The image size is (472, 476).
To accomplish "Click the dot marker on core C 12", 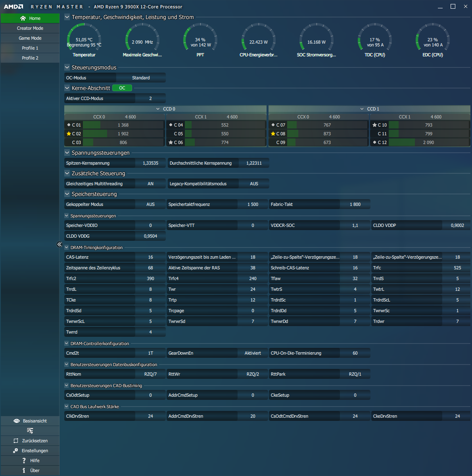I will point(374,142).
